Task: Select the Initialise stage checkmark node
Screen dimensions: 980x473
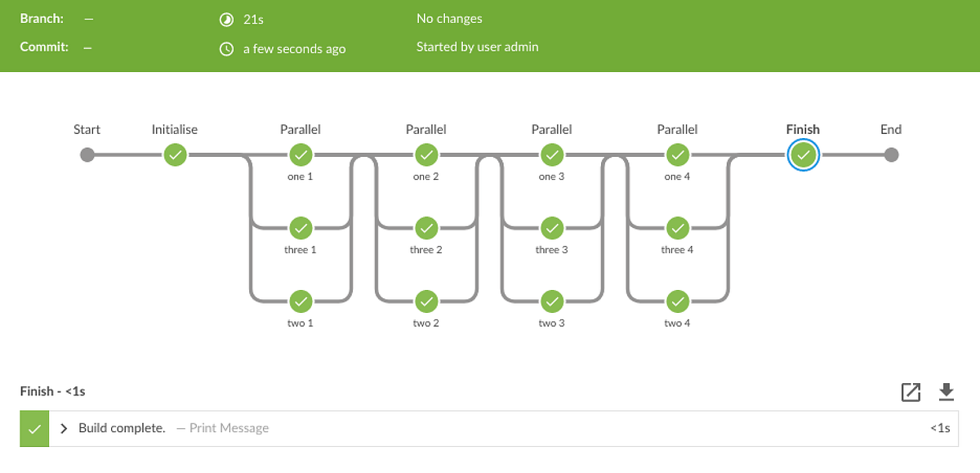Action: click(175, 154)
